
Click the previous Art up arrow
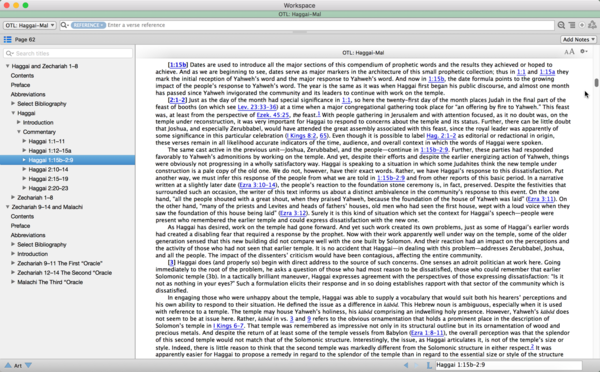(x=8, y=365)
